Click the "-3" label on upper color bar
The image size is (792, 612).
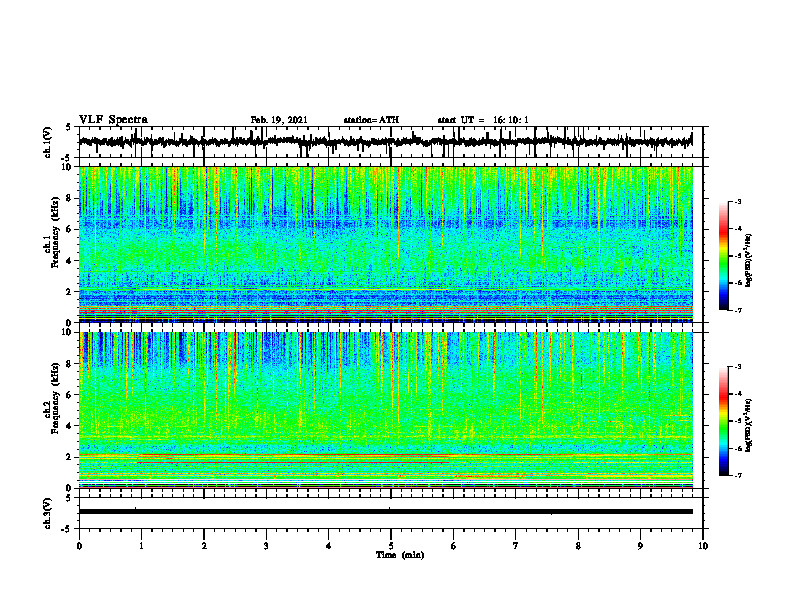(737, 201)
